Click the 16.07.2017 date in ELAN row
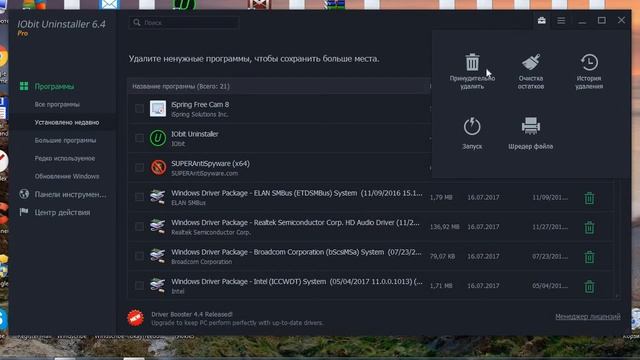Image resolution: width=640 pixels, height=360 pixels. pyautogui.click(x=483, y=197)
